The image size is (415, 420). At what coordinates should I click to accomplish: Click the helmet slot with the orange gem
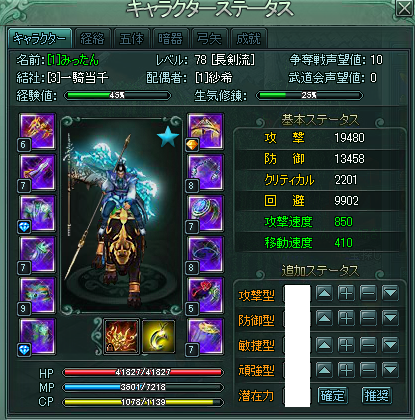(205, 131)
